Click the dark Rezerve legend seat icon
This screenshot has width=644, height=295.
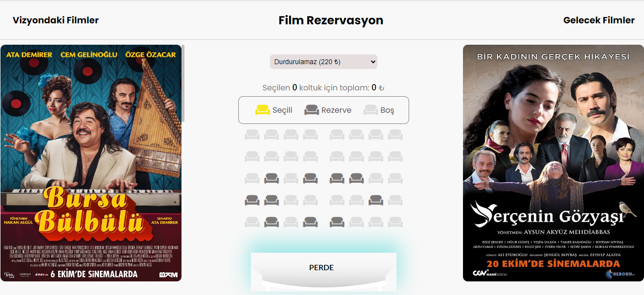coord(312,110)
